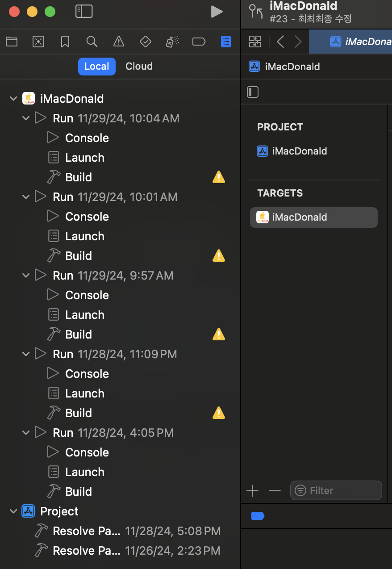Click the warning badge on the 10:04 AM Build
This screenshot has height=569, width=392.
click(x=219, y=177)
